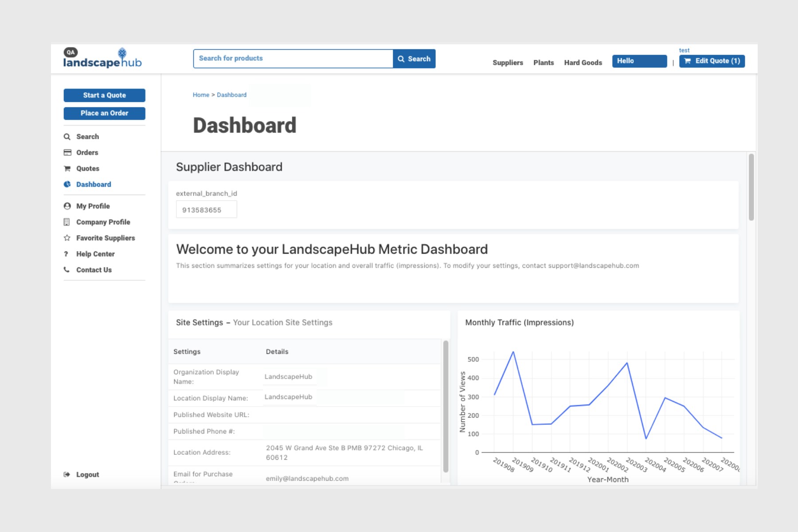Click the Contact Us phone icon
The height and width of the screenshot is (532, 798).
(x=67, y=270)
